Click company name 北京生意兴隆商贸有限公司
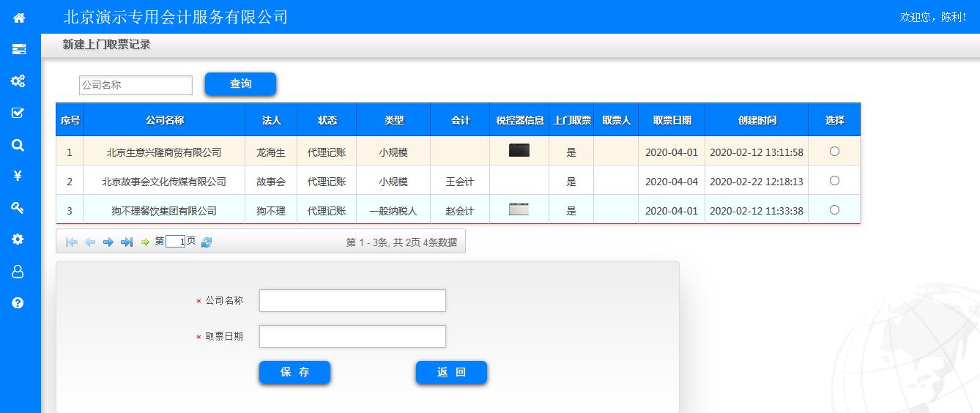This screenshot has width=980, height=413. [x=164, y=152]
